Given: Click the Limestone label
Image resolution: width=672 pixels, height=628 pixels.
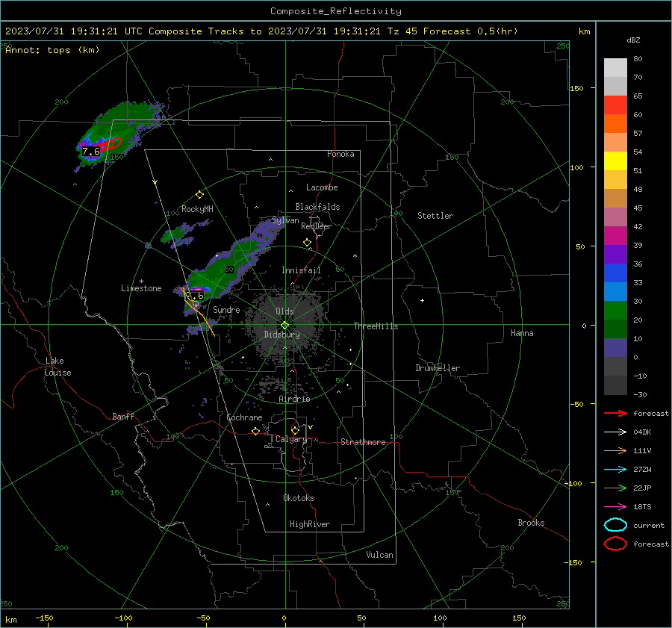Looking at the screenshot, I should pyautogui.click(x=141, y=288).
